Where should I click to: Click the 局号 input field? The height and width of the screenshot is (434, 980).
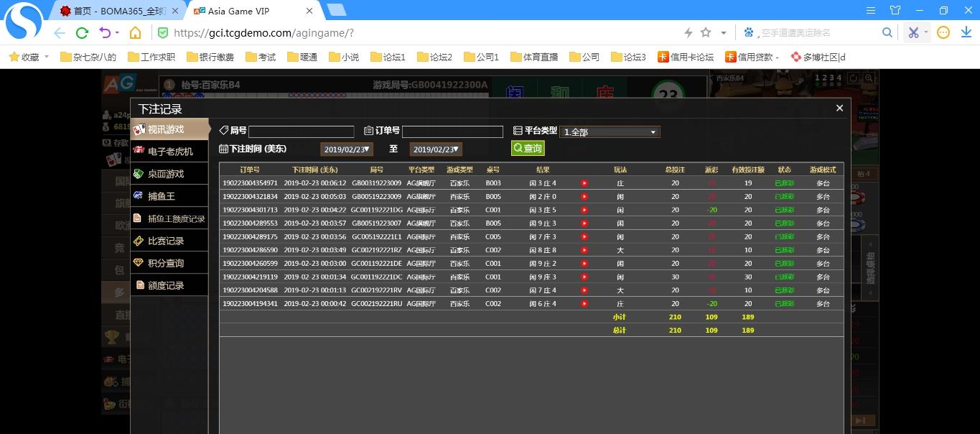tap(301, 131)
